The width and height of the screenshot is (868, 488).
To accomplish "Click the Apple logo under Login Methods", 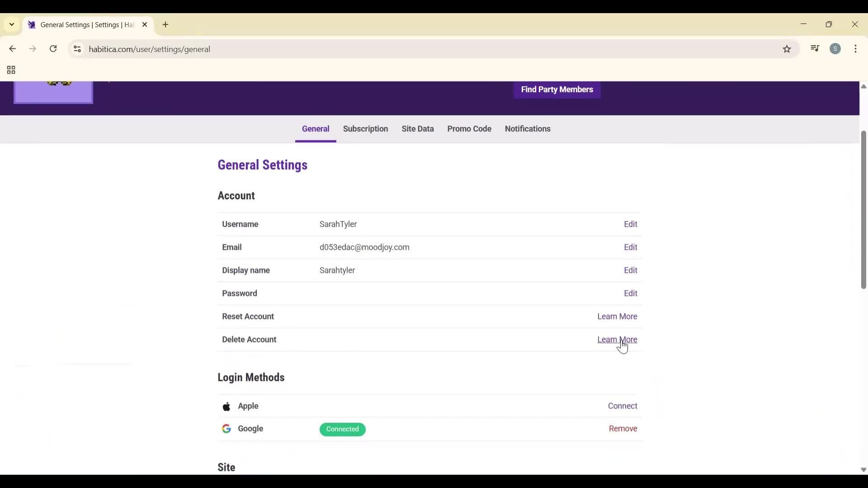I will point(227,406).
